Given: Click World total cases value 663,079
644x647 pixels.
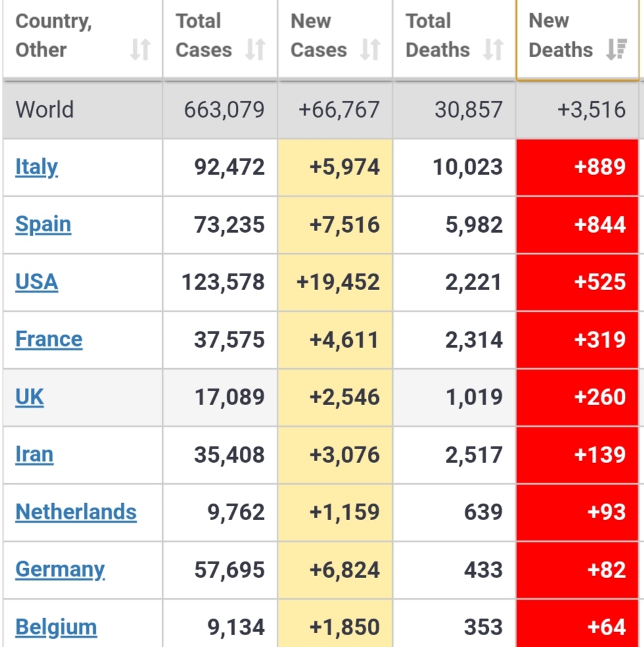Looking at the screenshot, I should click(x=224, y=109).
